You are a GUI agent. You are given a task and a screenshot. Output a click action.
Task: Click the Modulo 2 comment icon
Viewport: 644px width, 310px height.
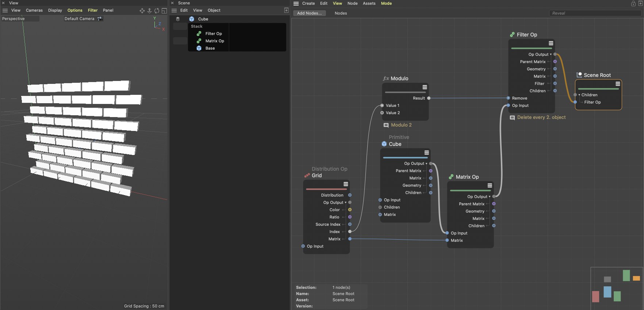click(x=386, y=125)
